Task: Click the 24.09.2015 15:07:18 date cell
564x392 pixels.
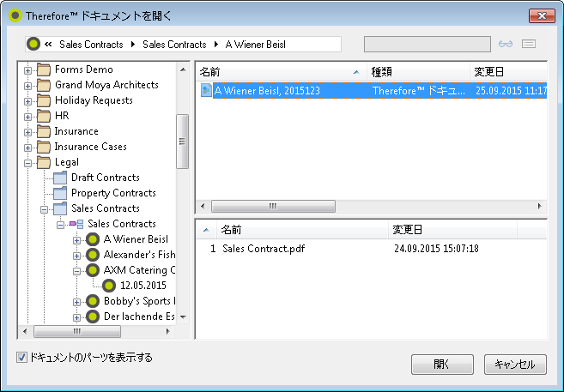Action: (436, 248)
